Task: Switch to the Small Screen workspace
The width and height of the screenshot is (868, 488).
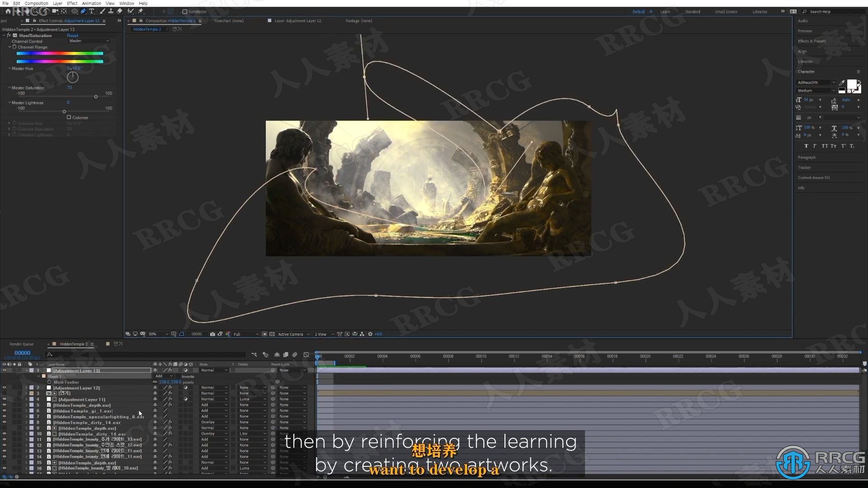Action: pyautogui.click(x=726, y=12)
